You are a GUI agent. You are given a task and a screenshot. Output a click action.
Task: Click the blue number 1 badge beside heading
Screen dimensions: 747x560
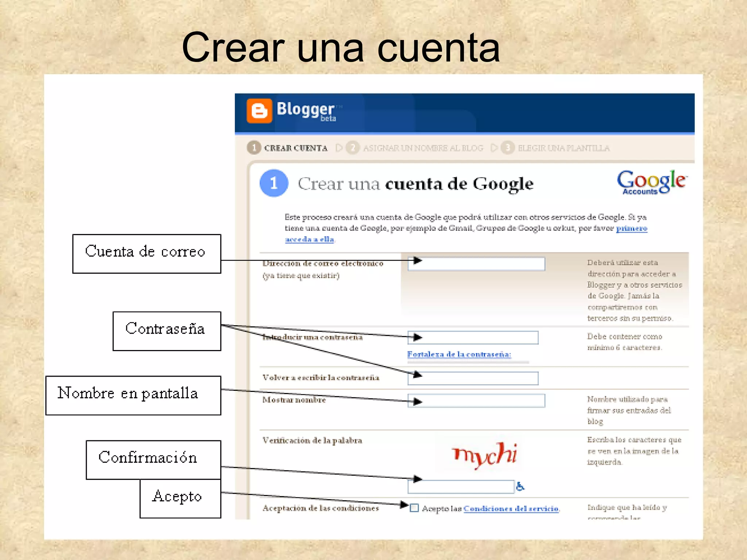(x=274, y=183)
